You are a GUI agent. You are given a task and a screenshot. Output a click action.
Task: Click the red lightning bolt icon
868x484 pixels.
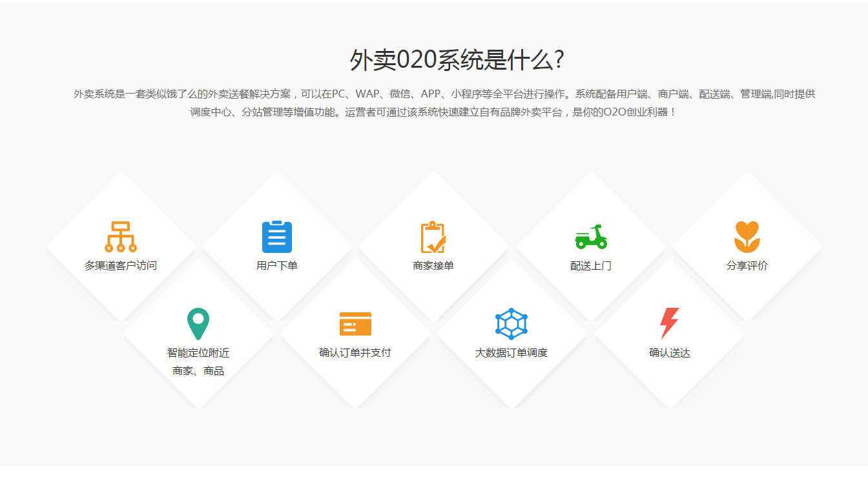click(x=669, y=323)
